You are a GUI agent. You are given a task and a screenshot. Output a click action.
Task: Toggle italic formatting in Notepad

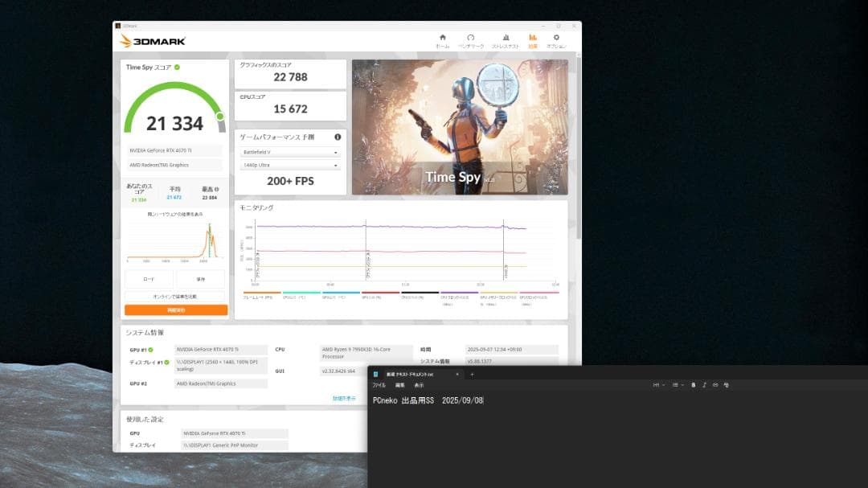click(705, 385)
